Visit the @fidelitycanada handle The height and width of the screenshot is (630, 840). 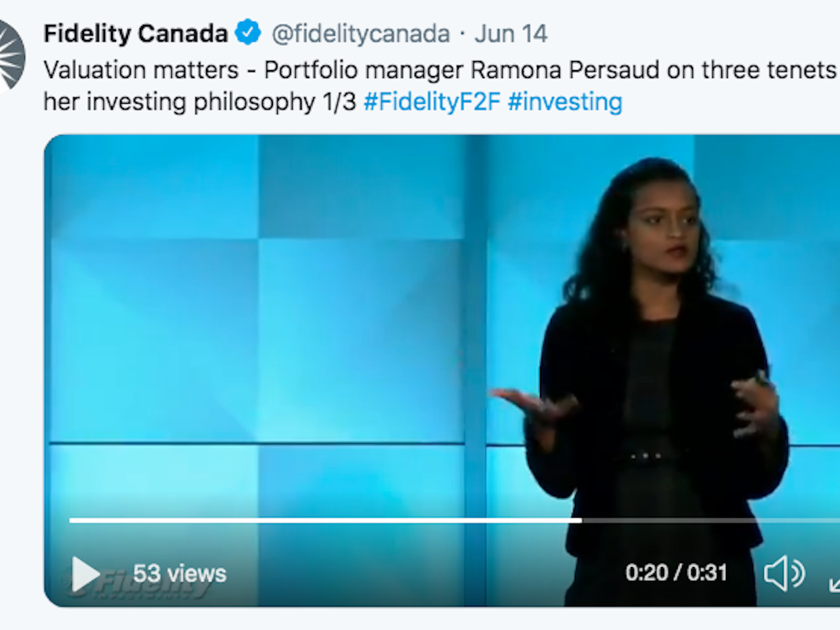(360, 33)
